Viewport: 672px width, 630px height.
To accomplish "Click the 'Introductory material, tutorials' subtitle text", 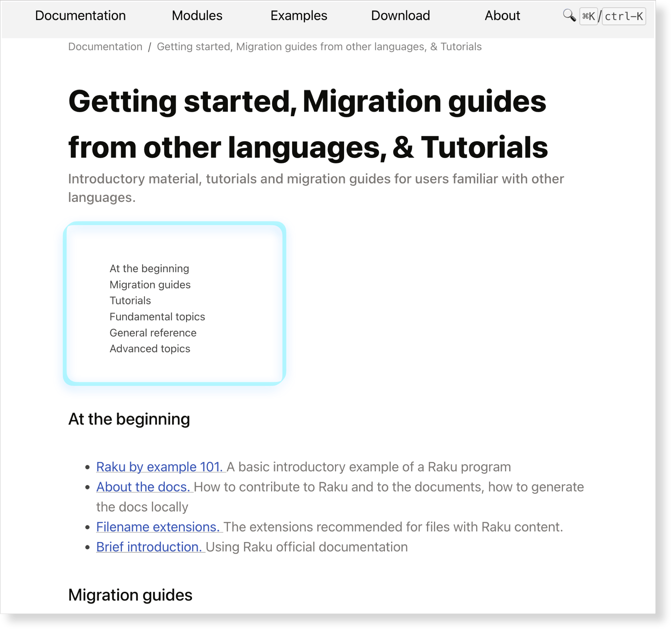I will [x=316, y=188].
